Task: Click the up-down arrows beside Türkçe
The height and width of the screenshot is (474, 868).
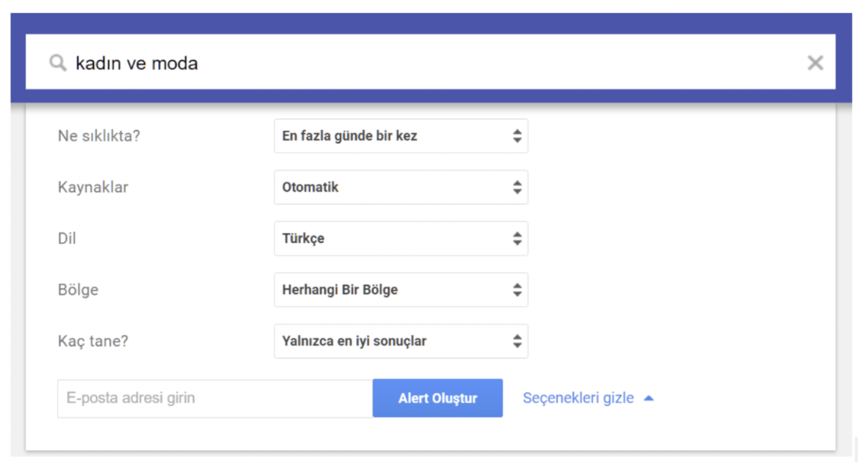Action: [x=517, y=239]
